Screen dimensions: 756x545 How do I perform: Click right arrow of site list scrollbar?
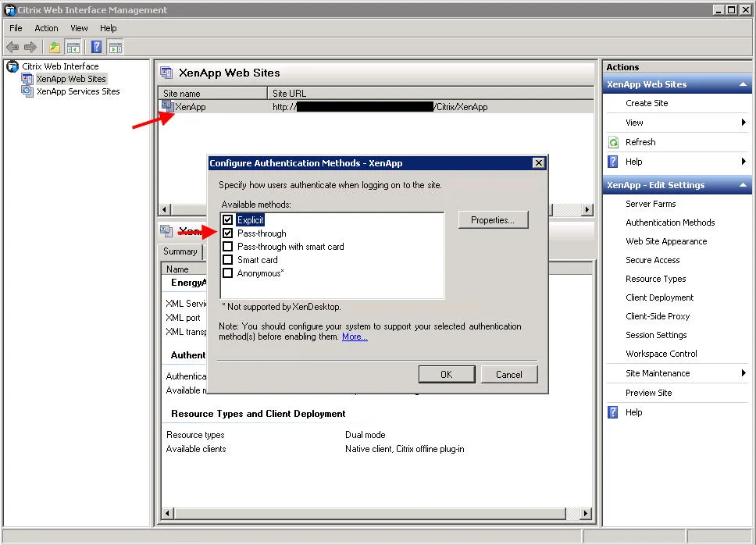click(587, 209)
